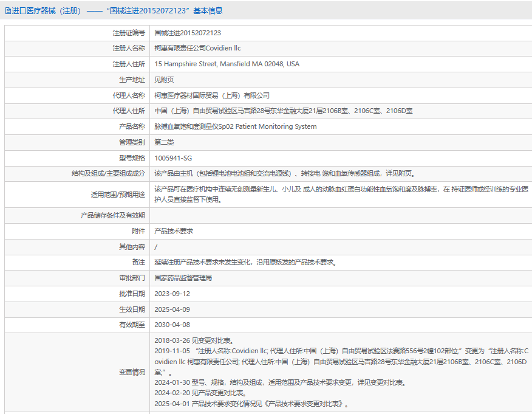The height and width of the screenshot is (414, 532).
Task: Select registration number value '国械注进20152072123' in table
Action: pos(188,33)
